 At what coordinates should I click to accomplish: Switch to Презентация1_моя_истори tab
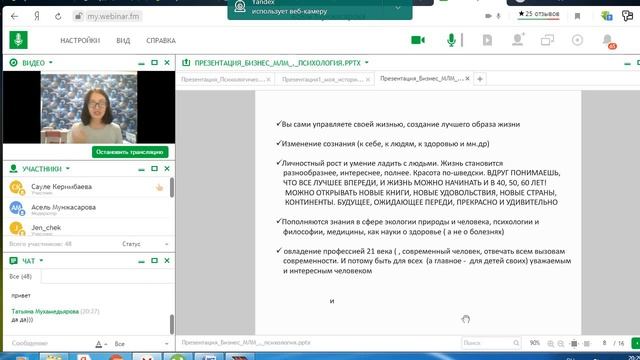pos(325,79)
